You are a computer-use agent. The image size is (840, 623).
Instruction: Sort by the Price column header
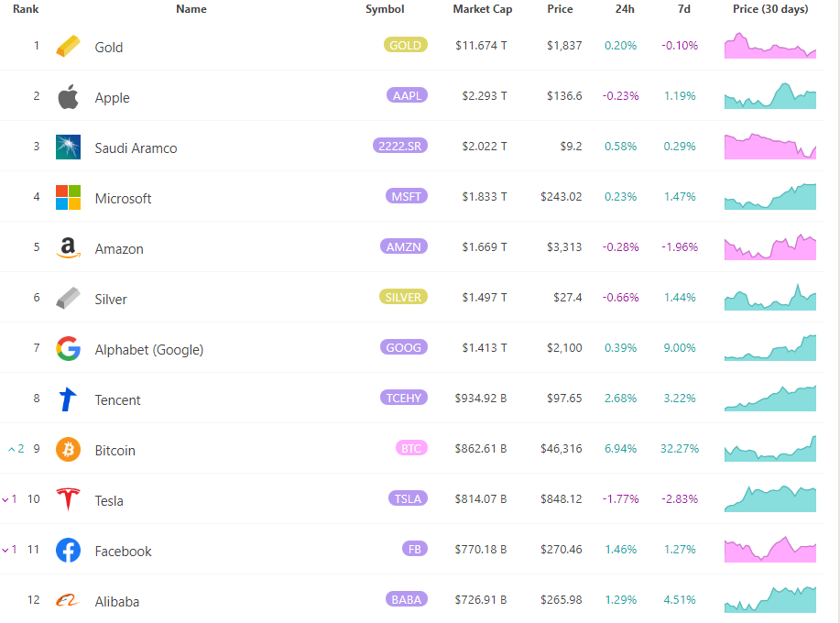coord(560,9)
